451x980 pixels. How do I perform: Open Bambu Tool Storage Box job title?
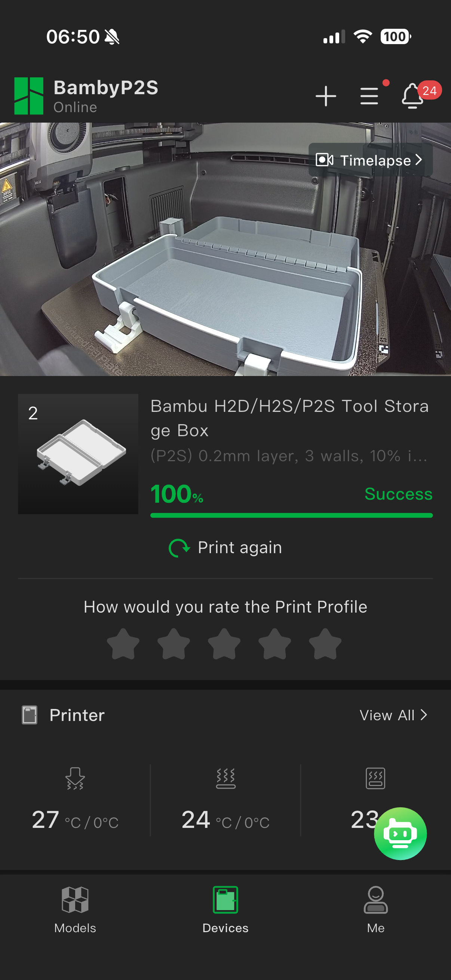tap(290, 418)
